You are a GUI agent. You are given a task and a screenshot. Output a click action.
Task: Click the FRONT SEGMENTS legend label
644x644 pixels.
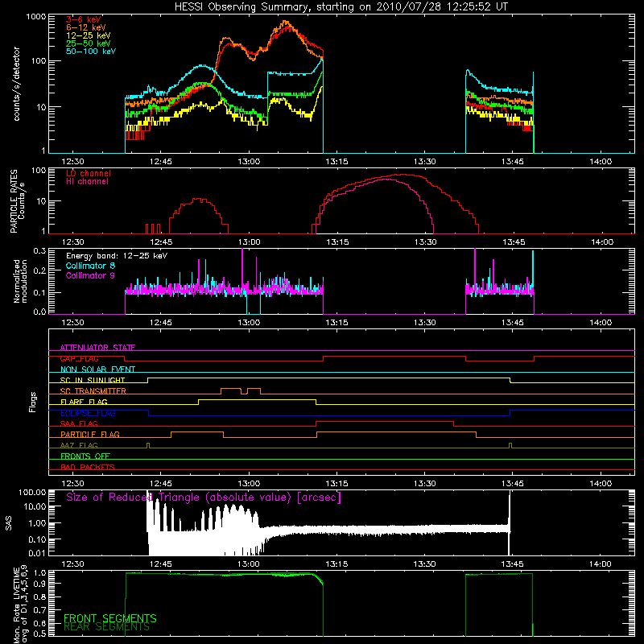point(110,618)
